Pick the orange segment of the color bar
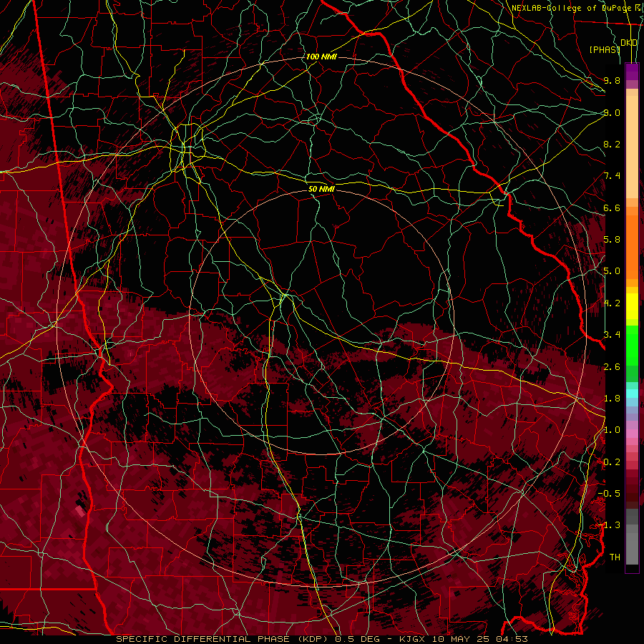The width and height of the screenshot is (644, 644). [632, 246]
